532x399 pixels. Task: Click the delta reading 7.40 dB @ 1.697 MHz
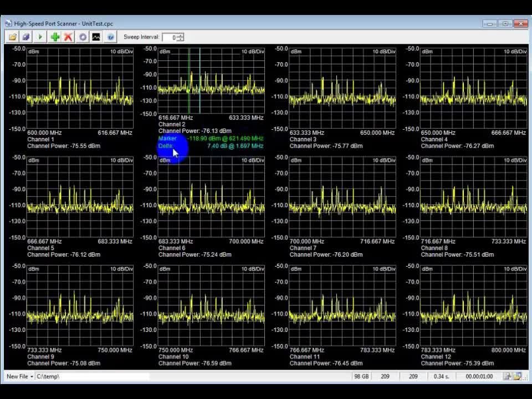(236, 146)
